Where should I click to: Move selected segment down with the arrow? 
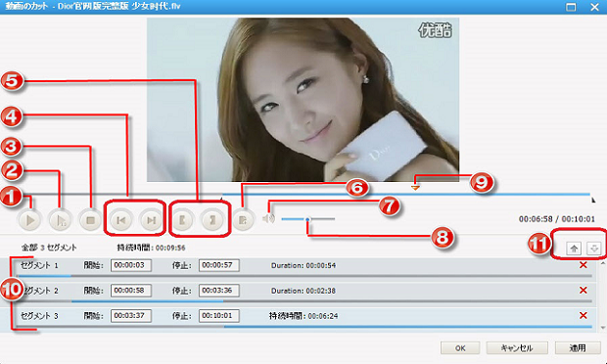pyautogui.click(x=594, y=249)
